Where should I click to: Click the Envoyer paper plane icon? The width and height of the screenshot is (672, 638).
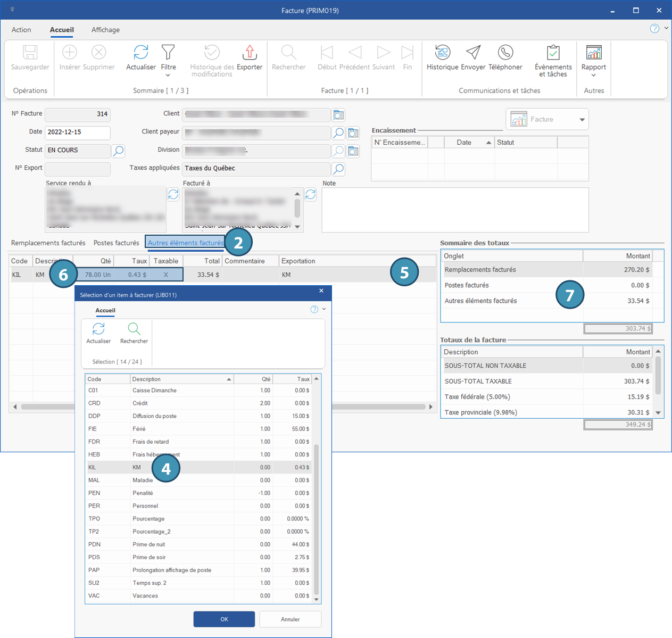click(x=473, y=53)
